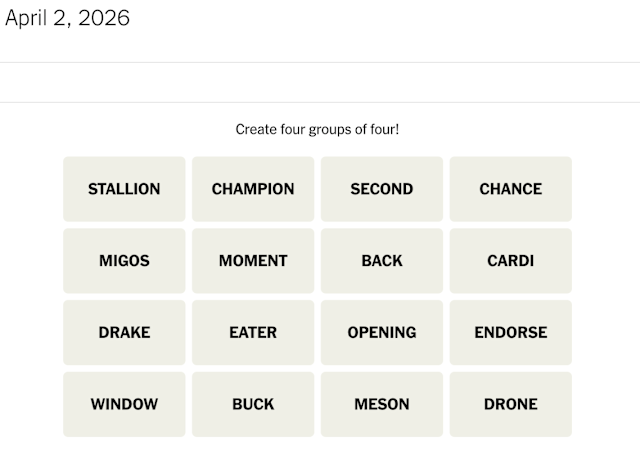Choose the BUCK word tile

click(x=253, y=405)
